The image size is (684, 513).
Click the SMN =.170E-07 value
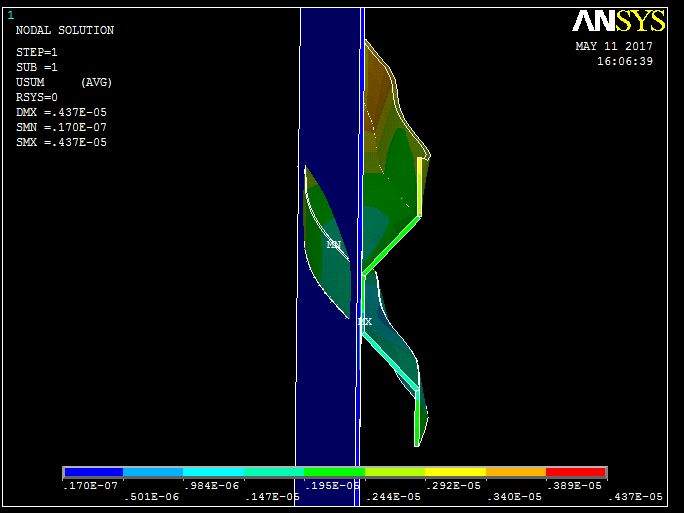62,127
